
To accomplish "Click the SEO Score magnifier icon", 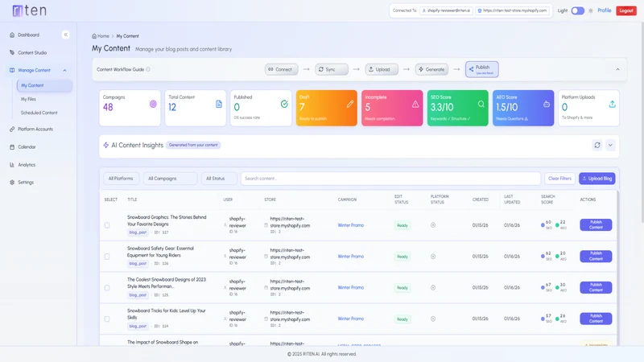I will (481, 105).
